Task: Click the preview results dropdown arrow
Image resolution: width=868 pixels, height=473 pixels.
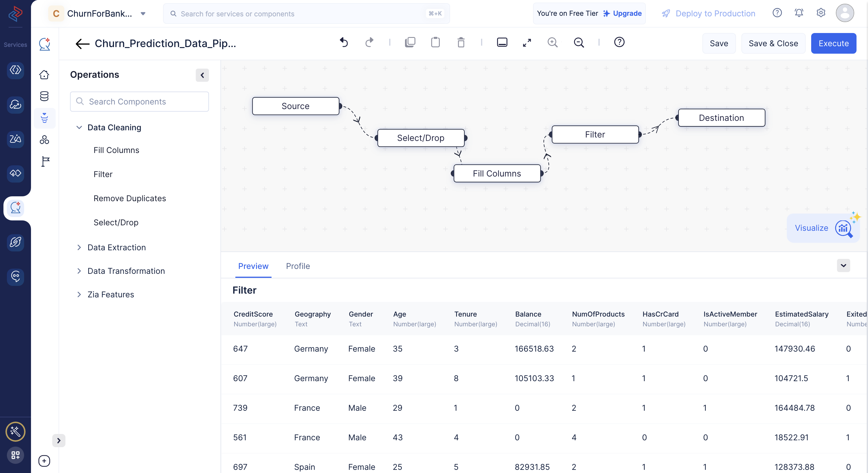Action: click(x=844, y=265)
